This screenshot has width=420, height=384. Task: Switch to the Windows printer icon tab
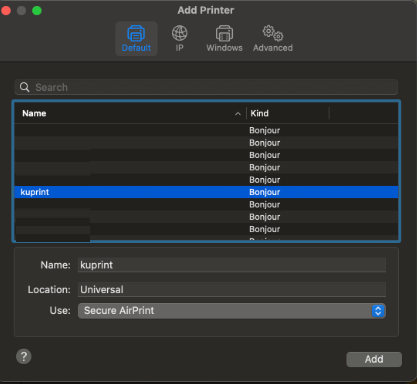pos(224,39)
